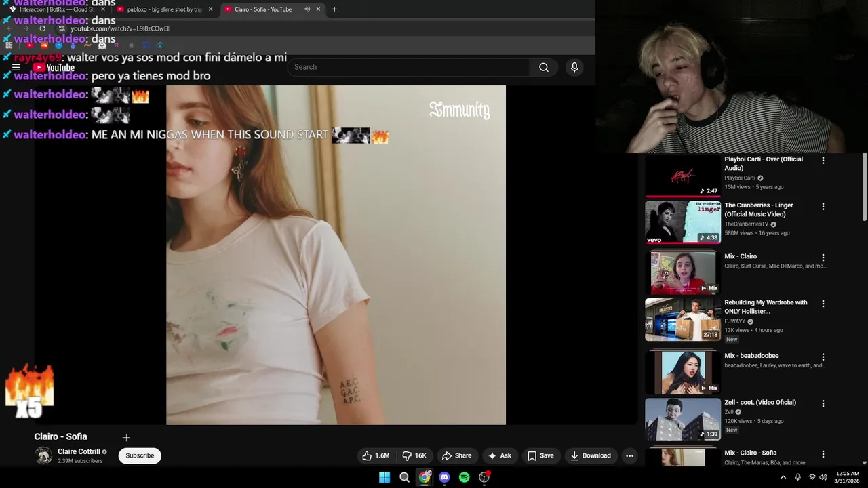
Task: Open Windows taskbar search
Action: point(405,477)
